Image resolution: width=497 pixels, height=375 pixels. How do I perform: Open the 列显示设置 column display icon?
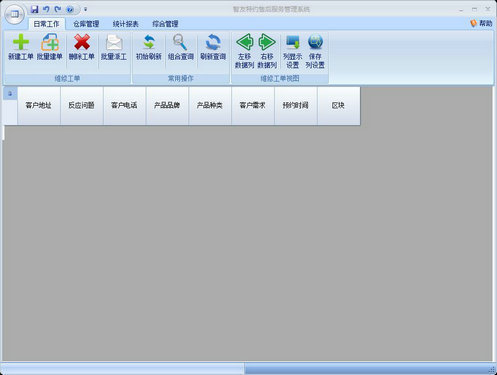293,42
